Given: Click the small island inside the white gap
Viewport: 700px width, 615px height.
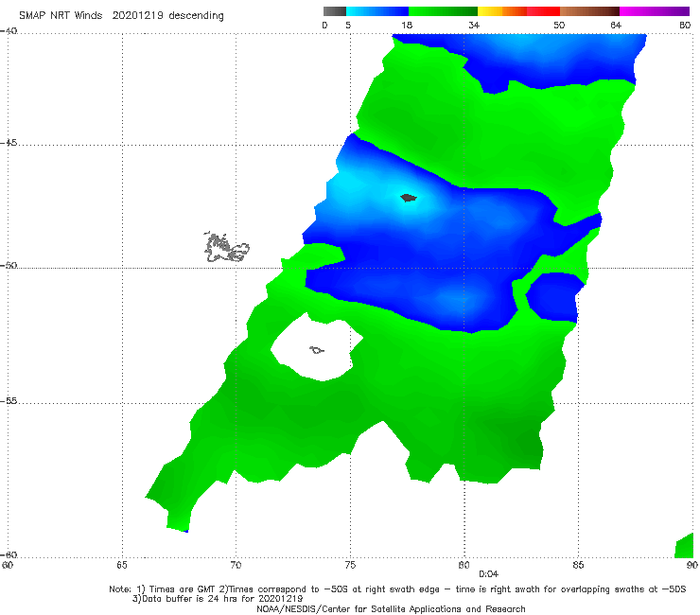Looking at the screenshot, I should (317, 350).
